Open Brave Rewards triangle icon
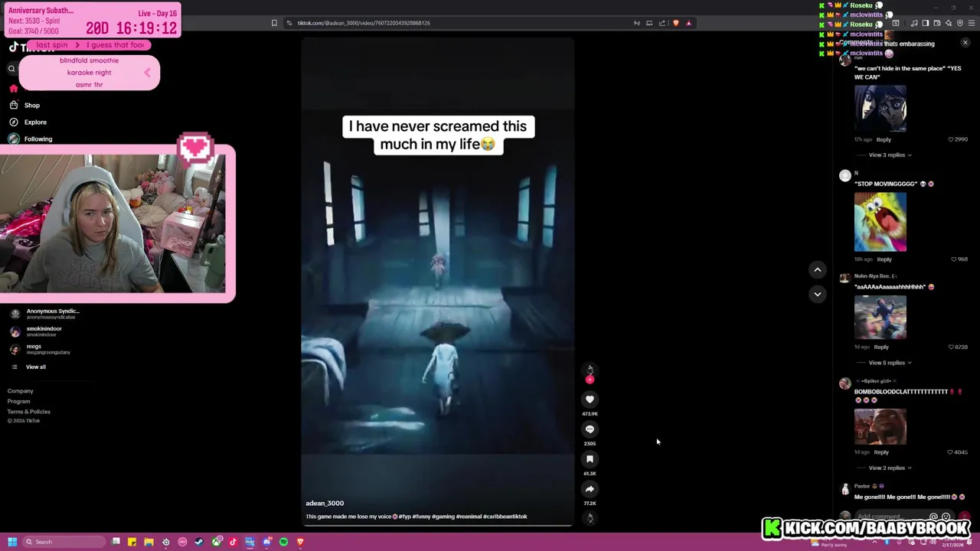980x551 pixels. click(x=688, y=23)
